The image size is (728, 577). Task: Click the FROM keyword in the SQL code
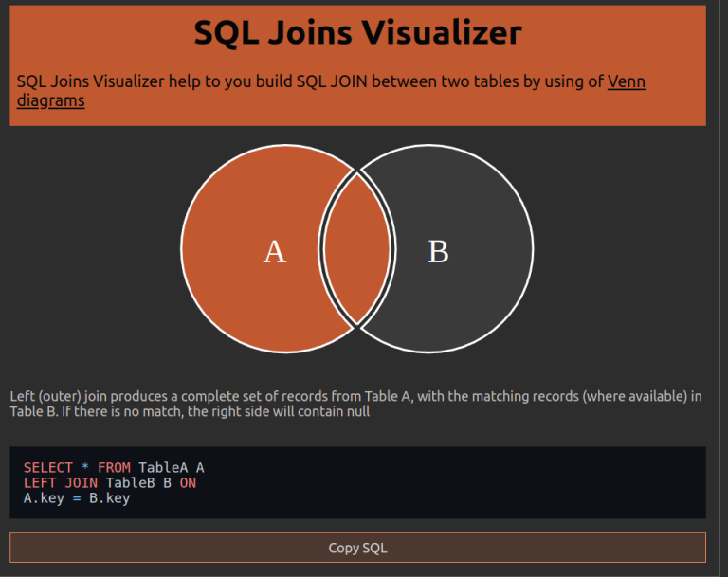tap(114, 468)
